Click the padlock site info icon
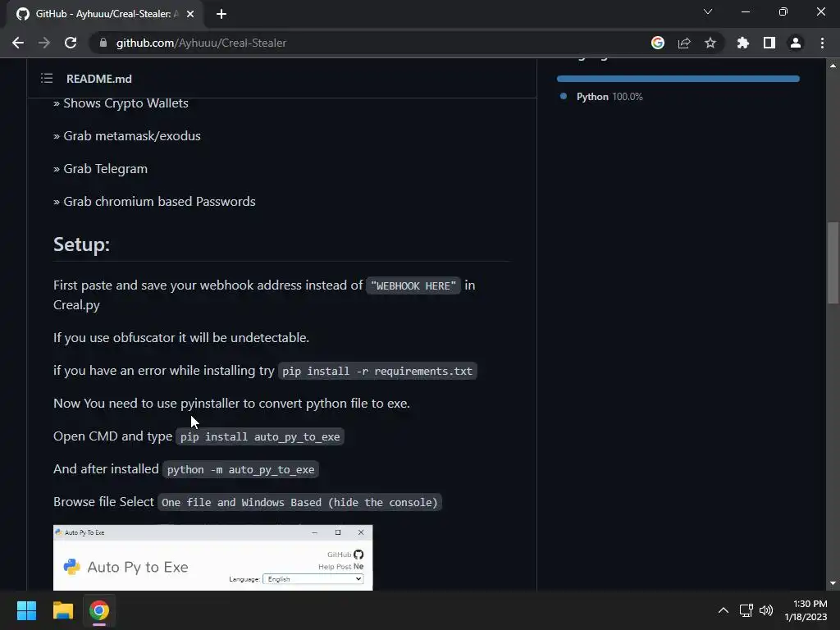 [103, 43]
